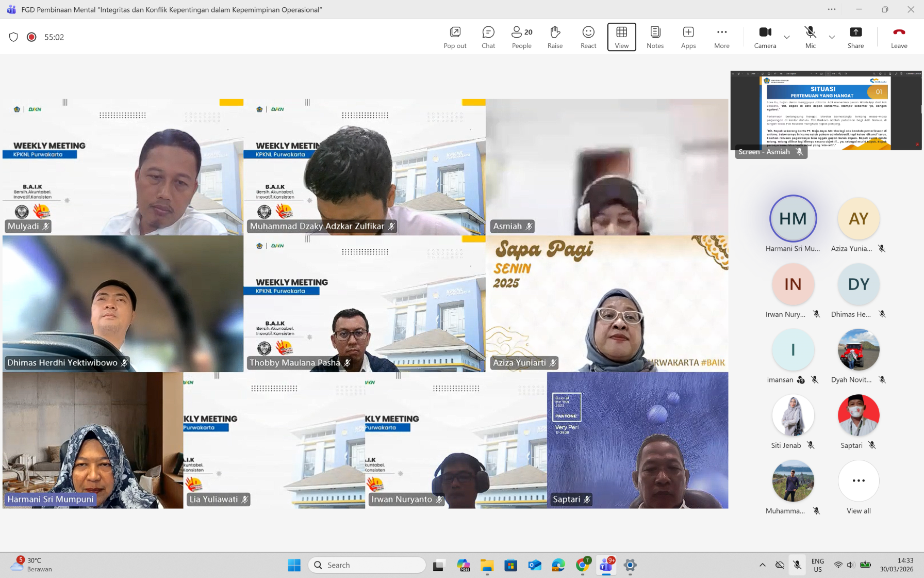
Task: Open Meeting Notes
Action: (x=655, y=37)
